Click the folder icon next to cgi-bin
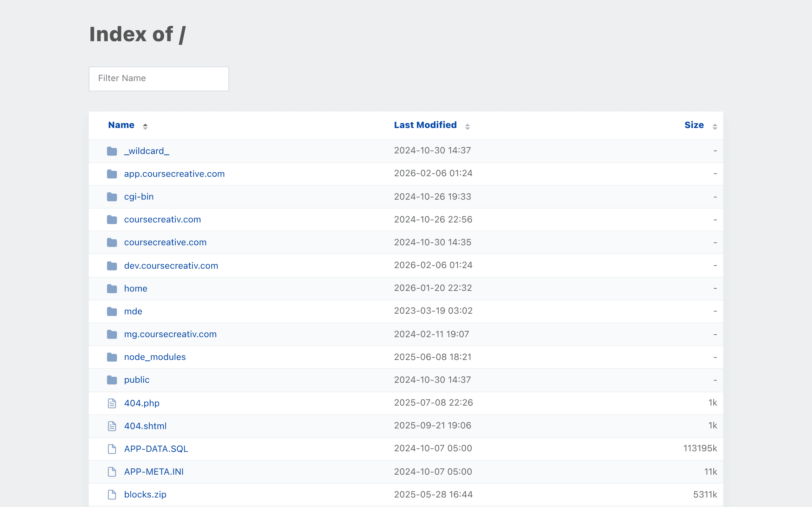Screen dimensions: 812x507 tap(112, 197)
